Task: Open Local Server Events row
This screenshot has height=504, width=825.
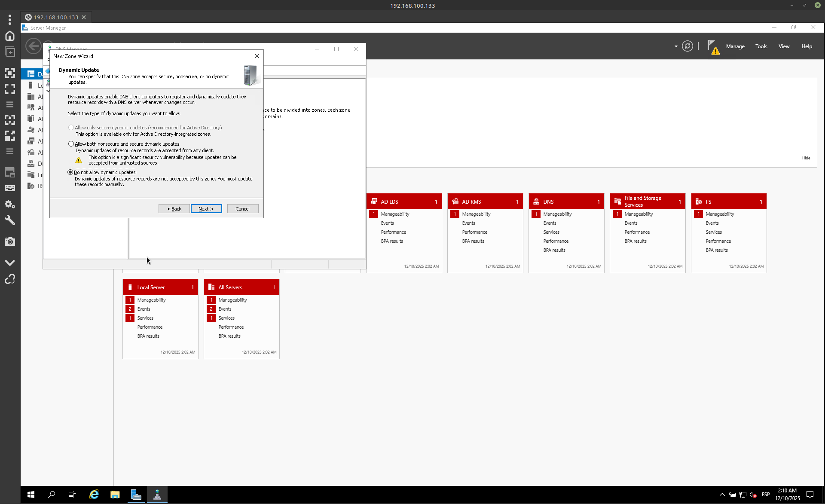Action: tap(144, 309)
